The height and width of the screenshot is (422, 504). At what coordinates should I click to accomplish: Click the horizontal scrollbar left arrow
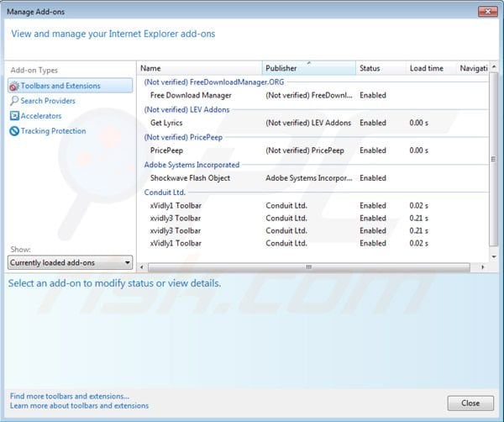point(142,267)
